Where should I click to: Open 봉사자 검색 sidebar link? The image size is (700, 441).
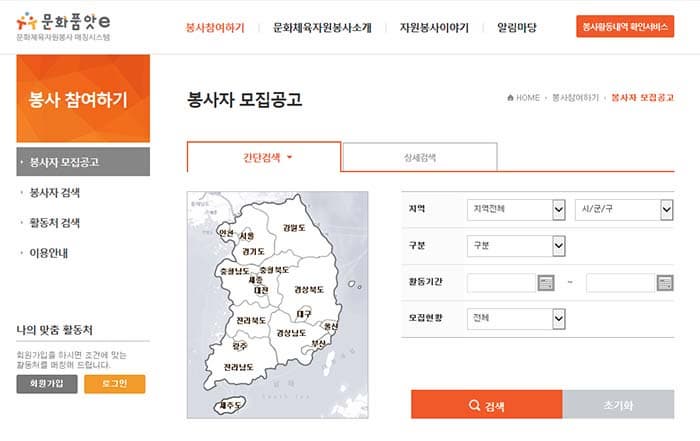(x=54, y=193)
